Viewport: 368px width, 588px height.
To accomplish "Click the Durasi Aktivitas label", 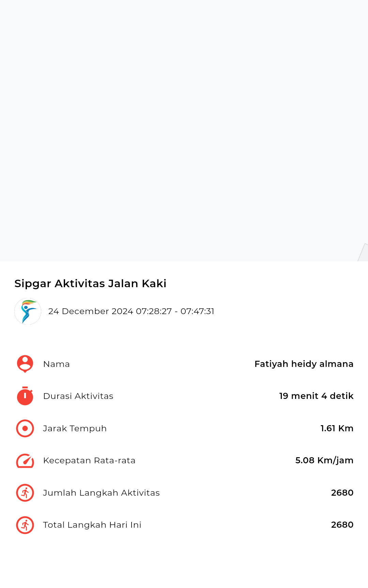I will [78, 396].
